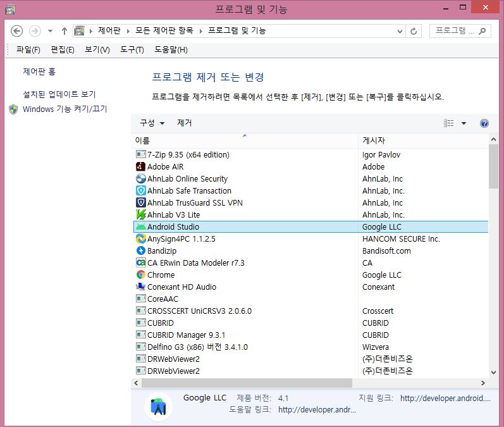The height and width of the screenshot is (427, 504).
Task: Click the large Android Studio details icon
Action: (x=159, y=407)
